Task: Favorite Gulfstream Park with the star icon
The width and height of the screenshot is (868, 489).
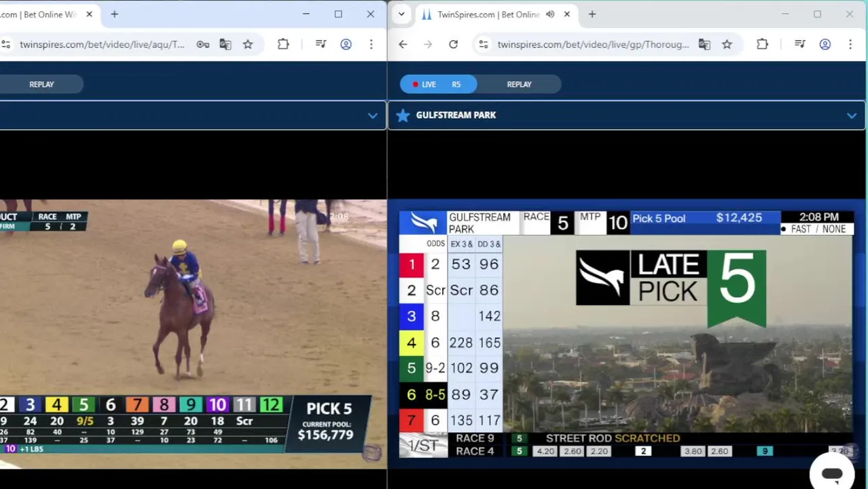Action: pyautogui.click(x=403, y=115)
